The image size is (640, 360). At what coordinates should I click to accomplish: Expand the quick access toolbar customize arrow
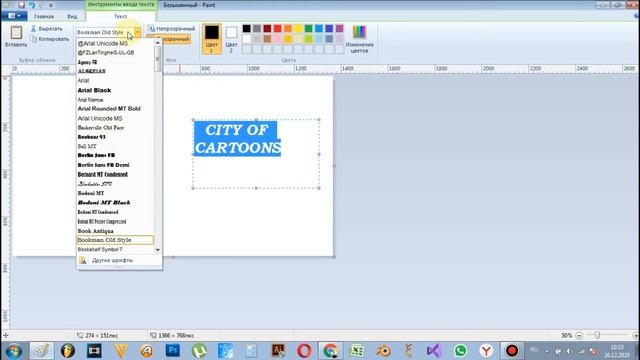pos(51,5)
